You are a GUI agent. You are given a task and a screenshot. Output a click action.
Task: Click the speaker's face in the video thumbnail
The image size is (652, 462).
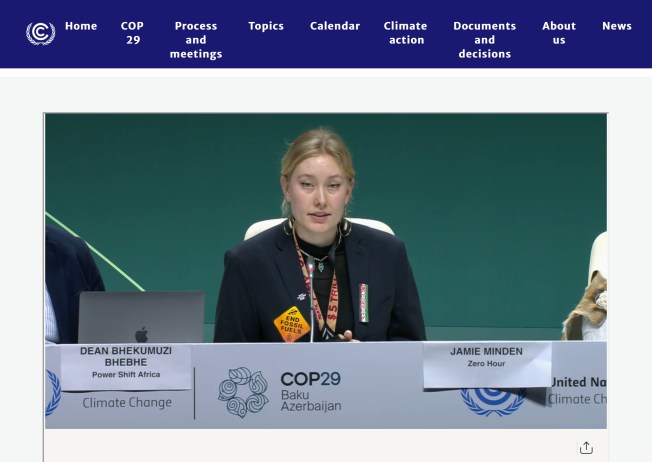click(316, 186)
